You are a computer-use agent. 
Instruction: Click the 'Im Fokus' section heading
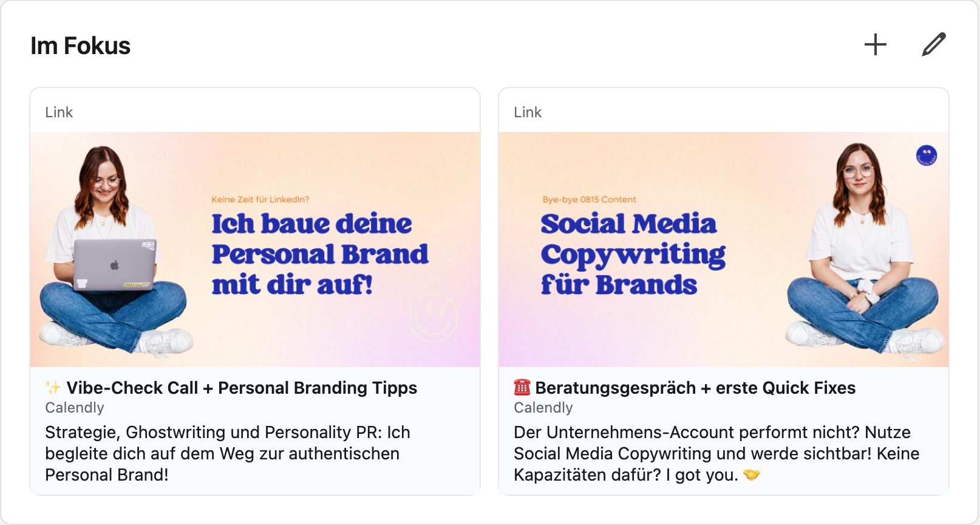coord(81,46)
